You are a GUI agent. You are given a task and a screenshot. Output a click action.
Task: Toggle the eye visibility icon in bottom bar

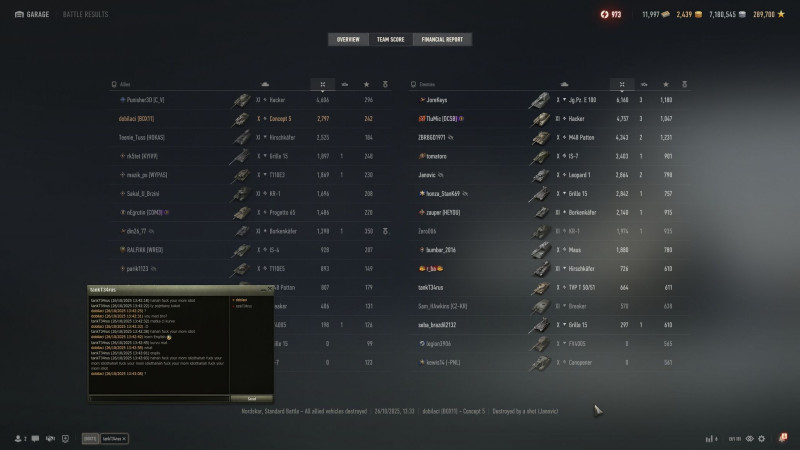coord(749,438)
